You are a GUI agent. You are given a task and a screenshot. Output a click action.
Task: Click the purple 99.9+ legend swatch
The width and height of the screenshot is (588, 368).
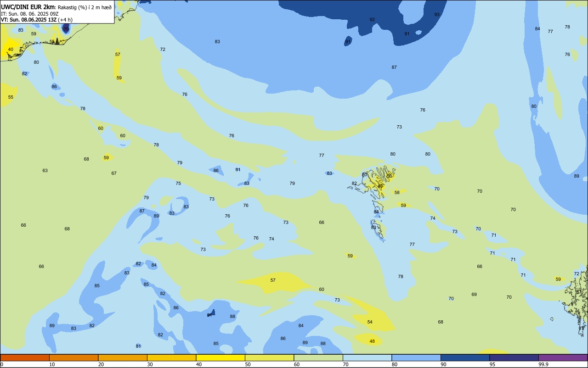(563, 357)
